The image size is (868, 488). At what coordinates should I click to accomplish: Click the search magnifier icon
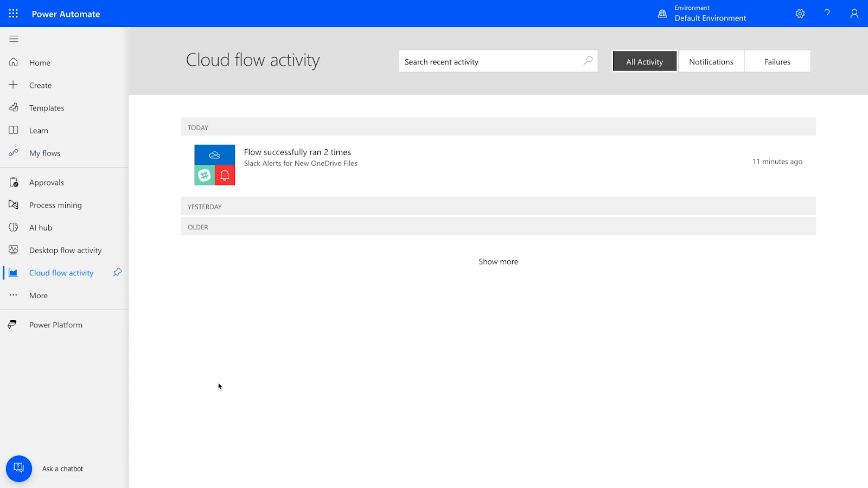coord(588,61)
